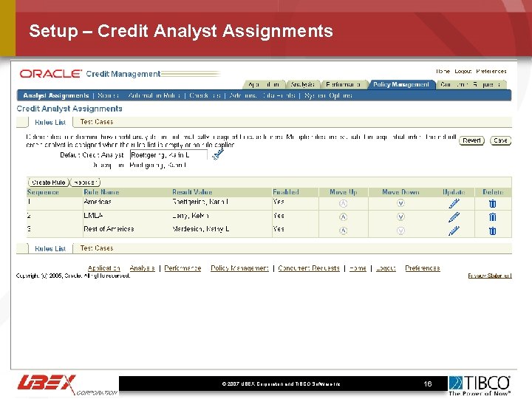Click footer Analysis link
The image size is (532, 399).
pyautogui.click(x=142, y=268)
